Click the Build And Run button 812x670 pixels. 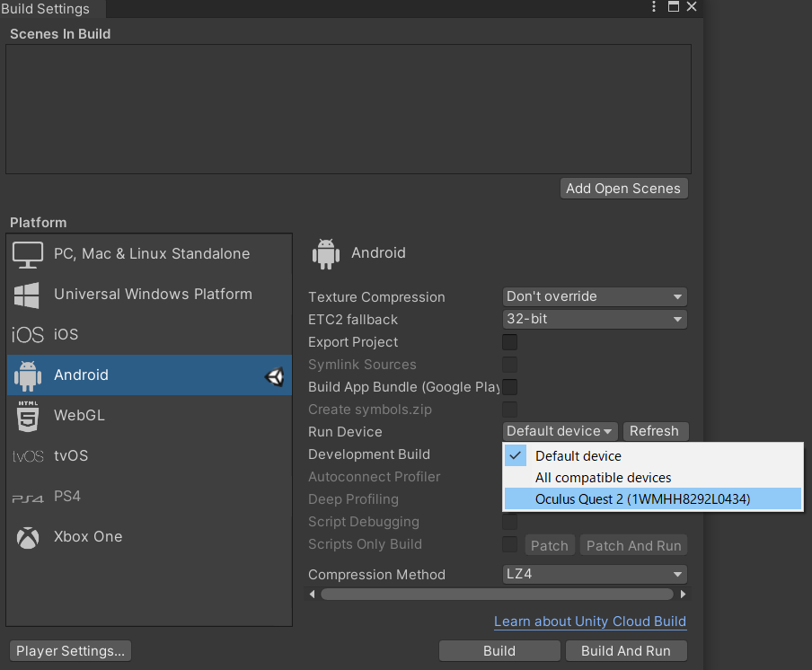pos(626,651)
